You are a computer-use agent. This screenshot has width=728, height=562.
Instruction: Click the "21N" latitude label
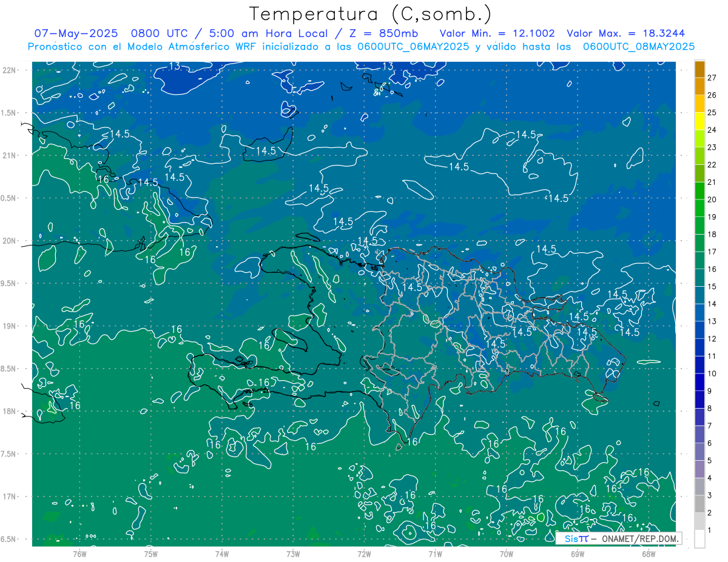(x=10, y=155)
